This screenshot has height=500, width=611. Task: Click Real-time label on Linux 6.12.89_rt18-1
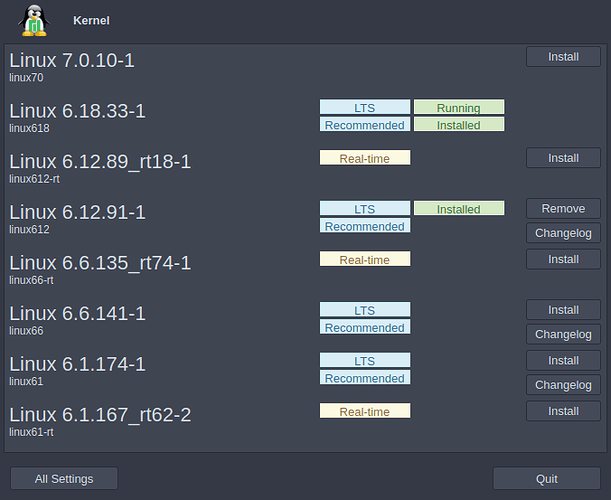point(365,158)
